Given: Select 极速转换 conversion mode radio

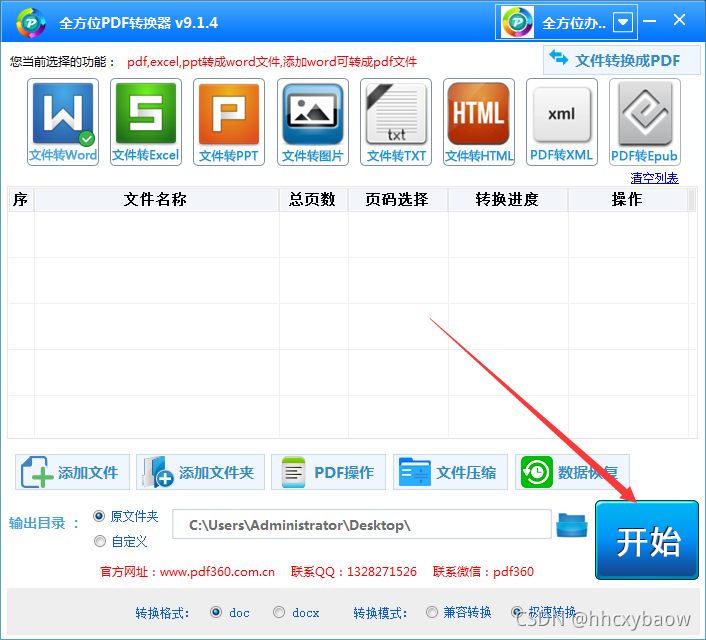Looking at the screenshot, I should click(x=517, y=612).
